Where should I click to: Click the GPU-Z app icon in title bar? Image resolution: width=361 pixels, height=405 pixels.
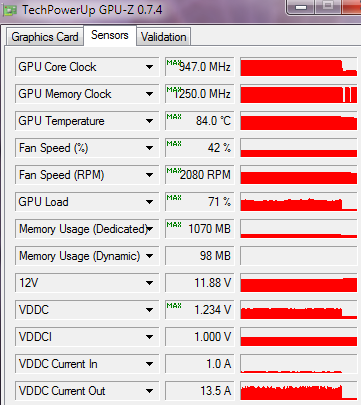click(9, 10)
